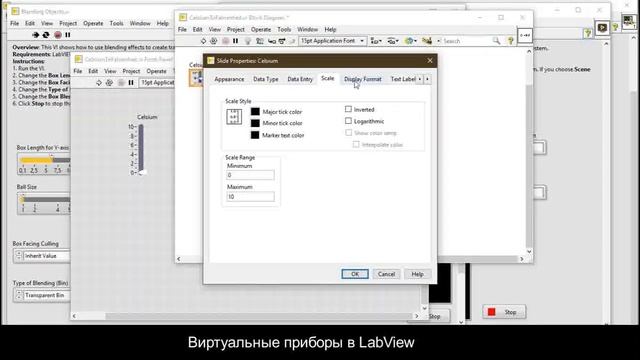Open Box Facing Culling Inherit Value selector
Image resolution: width=640 pixels, height=360 pixels.
coord(41,256)
